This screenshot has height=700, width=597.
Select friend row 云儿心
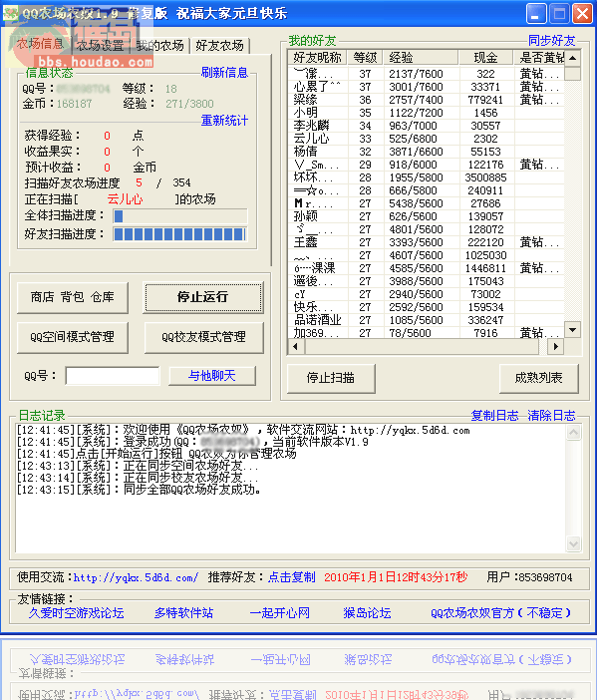click(x=427, y=139)
